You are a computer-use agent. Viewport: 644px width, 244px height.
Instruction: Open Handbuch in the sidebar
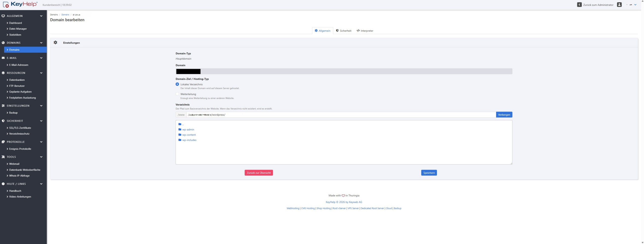click(15, 191)
